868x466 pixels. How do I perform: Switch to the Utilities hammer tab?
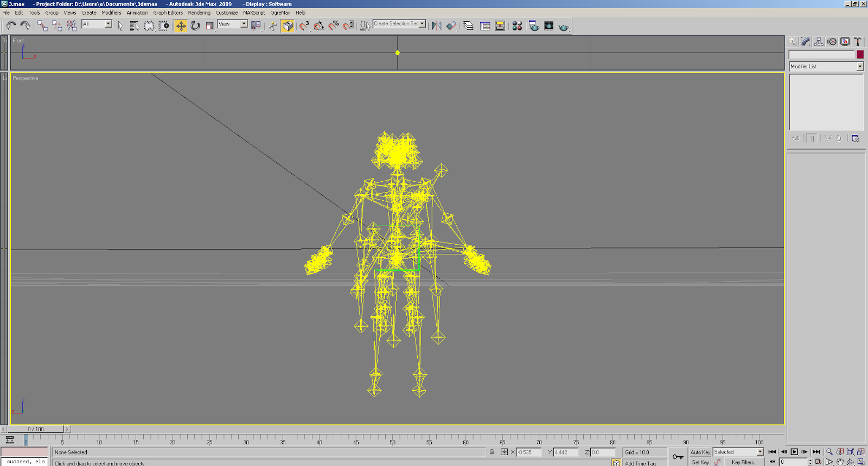(858, 42)
